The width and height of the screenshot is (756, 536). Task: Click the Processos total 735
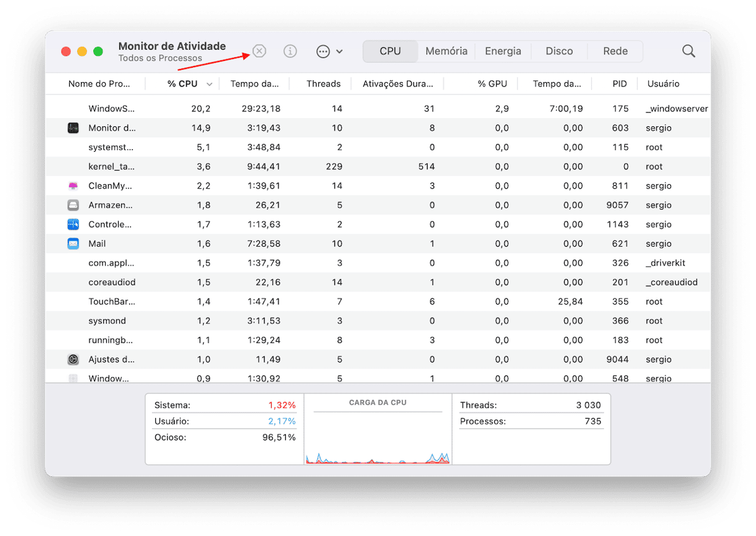point(593,422)
